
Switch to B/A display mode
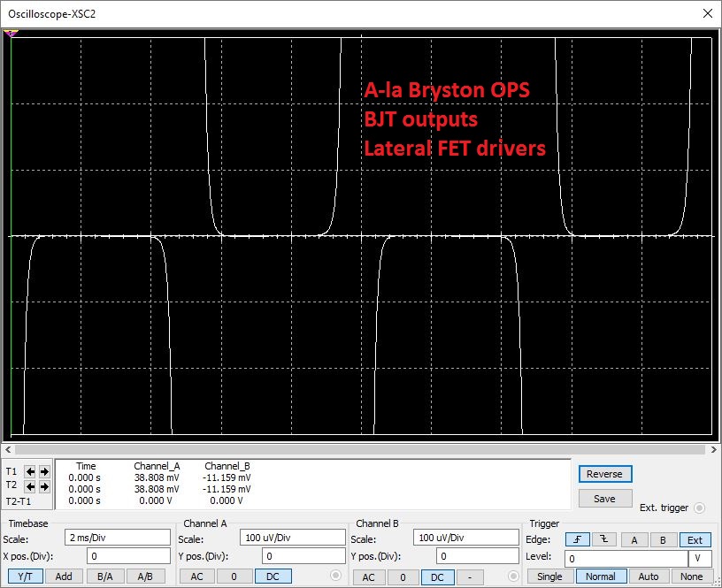click(x=105, y=577)
